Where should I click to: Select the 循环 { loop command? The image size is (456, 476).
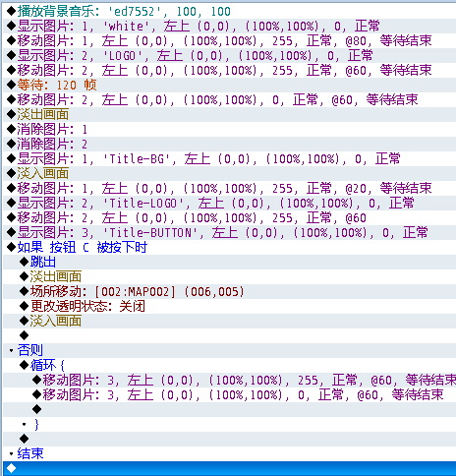(x=229, y=366)
